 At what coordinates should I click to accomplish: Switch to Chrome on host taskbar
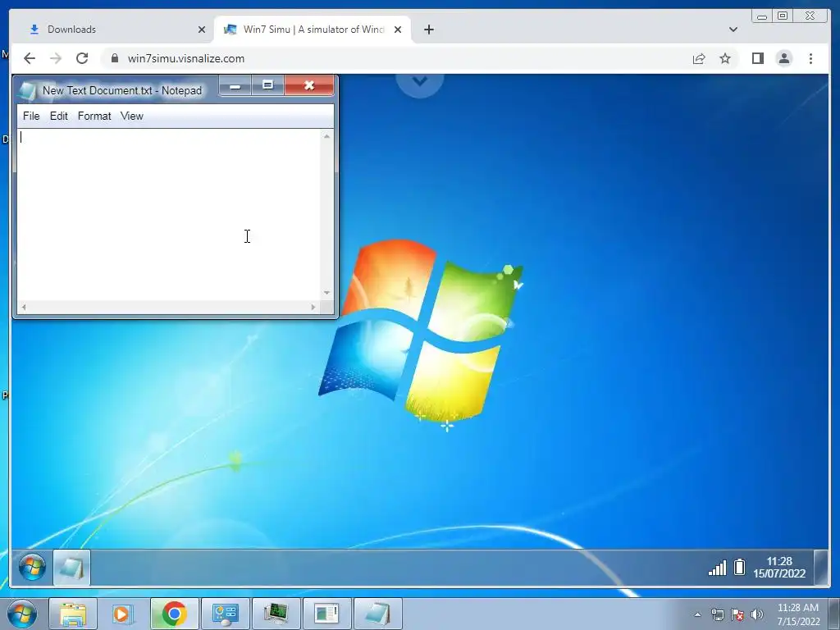(x=174, y=614)
